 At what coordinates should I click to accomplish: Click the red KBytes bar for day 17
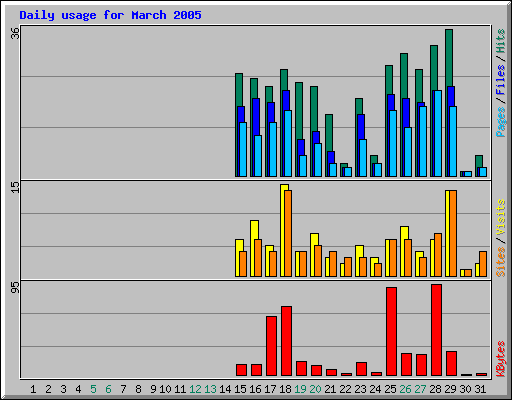tap(271, 346)
